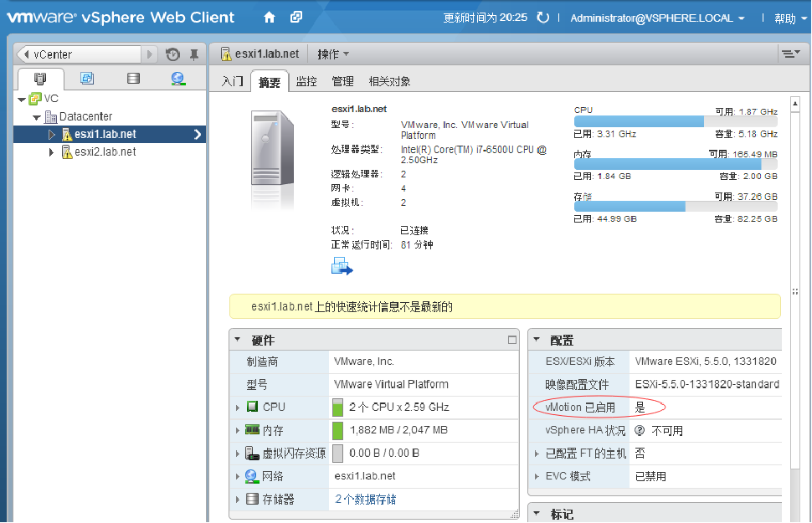This screenshot has height=523, width=812.
Task: Open the 入门 getting started tab
Action: click(233, 81)
